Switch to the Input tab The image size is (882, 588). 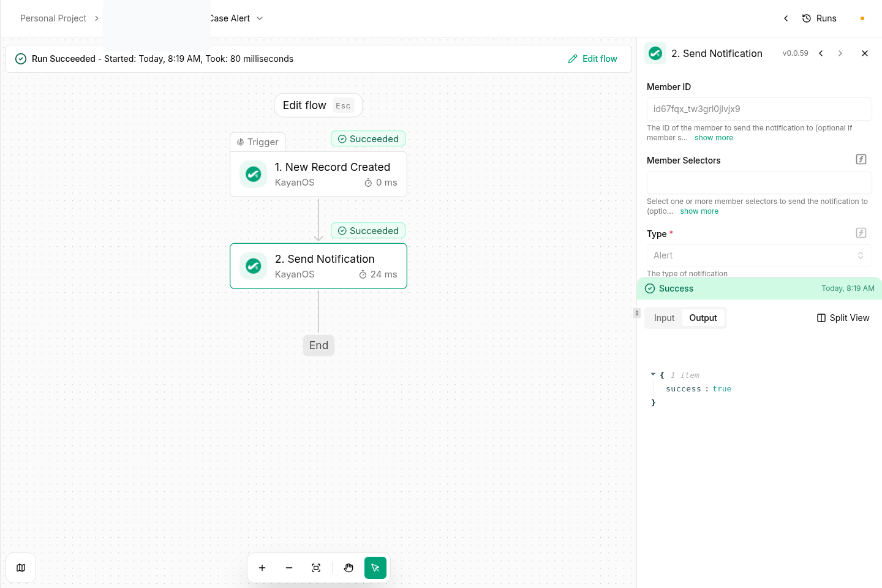tap(664, 318)
